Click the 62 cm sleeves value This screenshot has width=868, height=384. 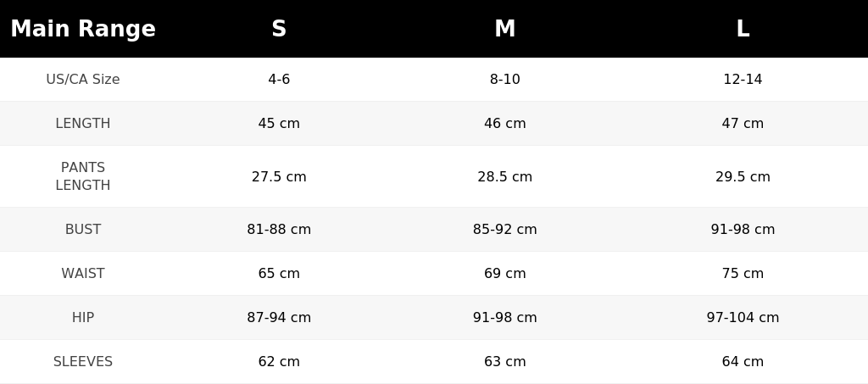pos(279,361)
